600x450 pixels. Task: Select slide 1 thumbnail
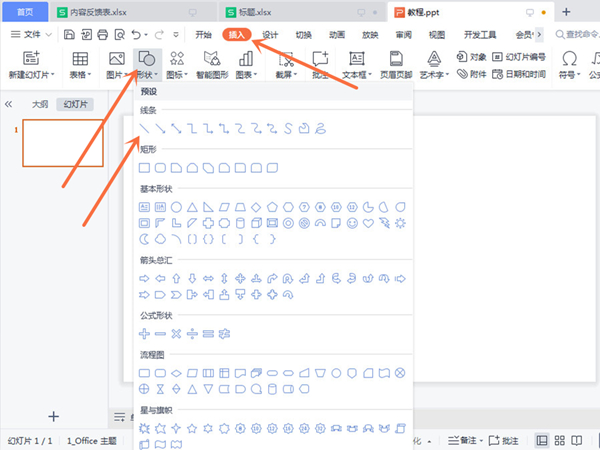tap(62, 143)
